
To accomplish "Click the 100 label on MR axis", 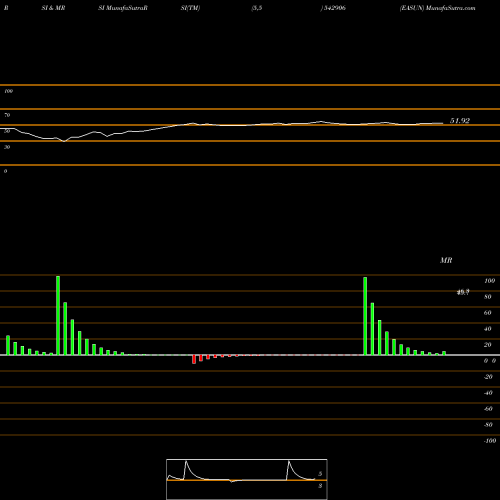I will click(489, 281).
